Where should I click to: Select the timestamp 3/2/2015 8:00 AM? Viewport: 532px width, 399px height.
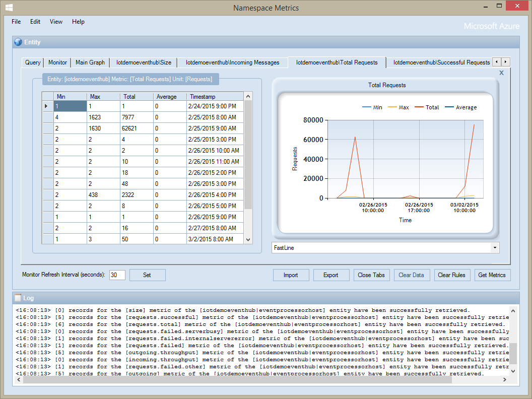(215, 239)
